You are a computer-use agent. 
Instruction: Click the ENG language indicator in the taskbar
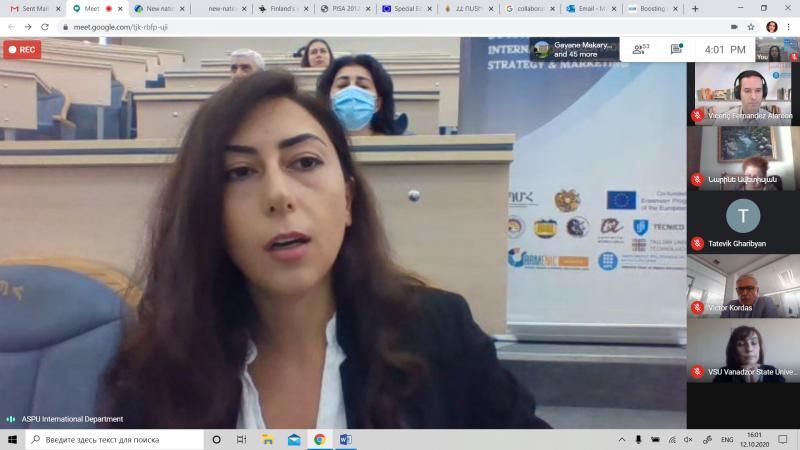[x=727, y=439]
